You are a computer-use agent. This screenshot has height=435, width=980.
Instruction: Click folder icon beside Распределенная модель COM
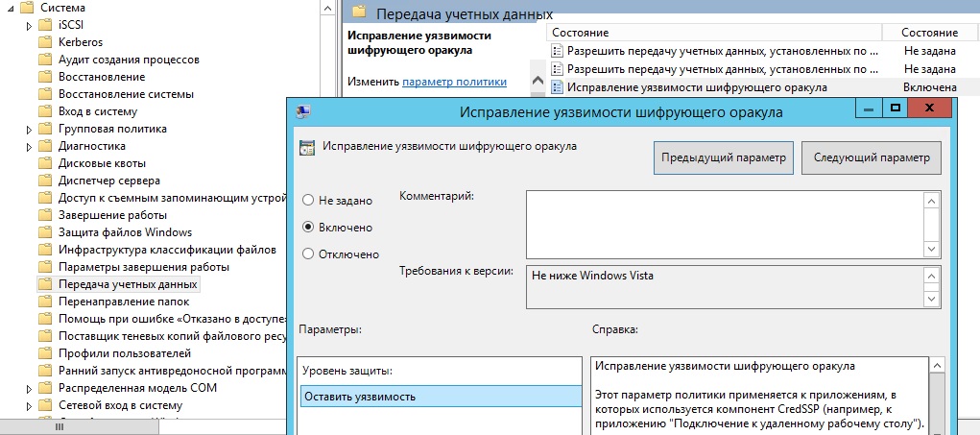pyautogui.click(x=44, y=388)
